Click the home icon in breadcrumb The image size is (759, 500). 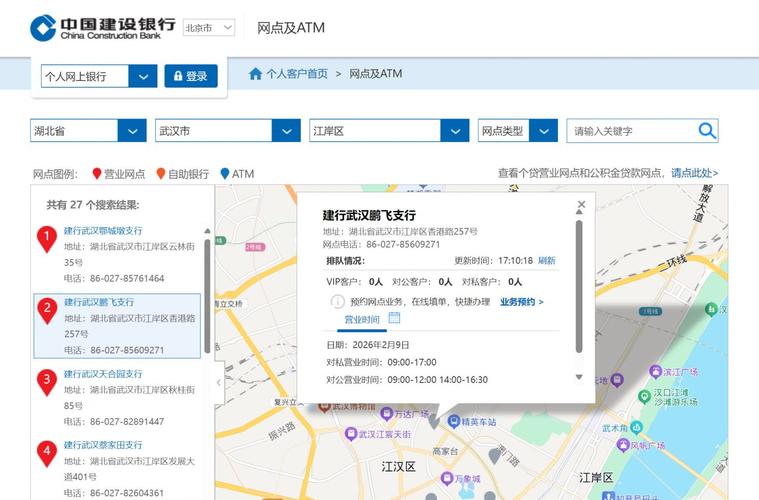tap(255, 74)
